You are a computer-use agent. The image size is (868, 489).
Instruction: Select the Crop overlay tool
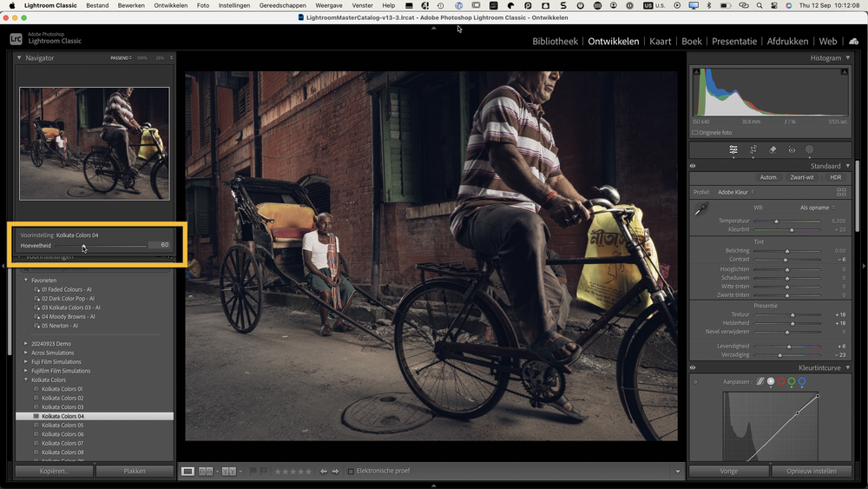[x=753, y=149]
